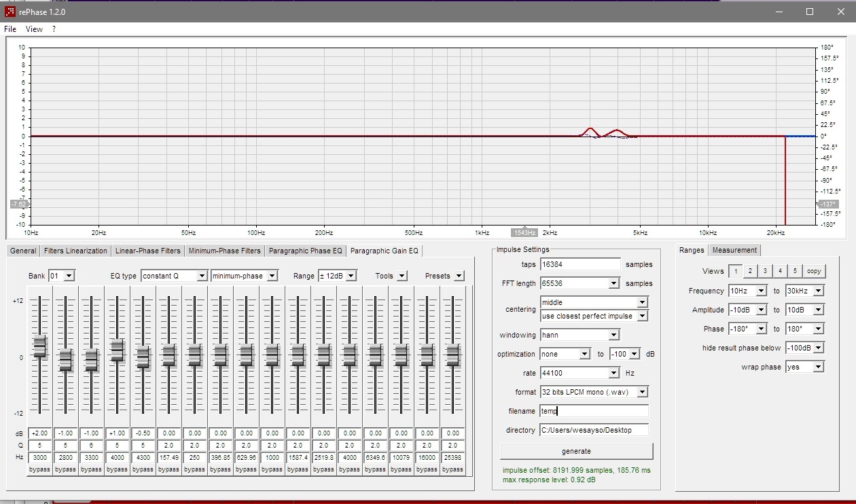
Task: Toggle bypass for the 157.49 Hz band
Action: pos(168,469)
